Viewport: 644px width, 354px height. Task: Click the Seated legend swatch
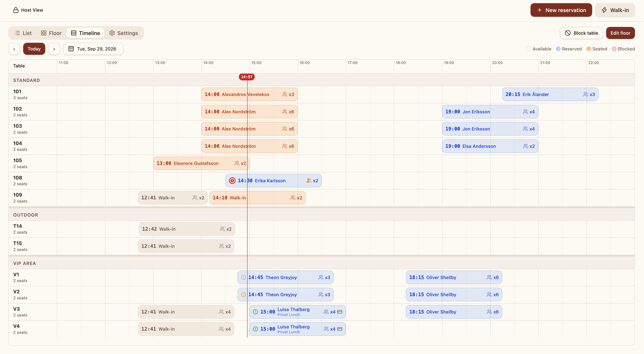(x=589, y=49)
